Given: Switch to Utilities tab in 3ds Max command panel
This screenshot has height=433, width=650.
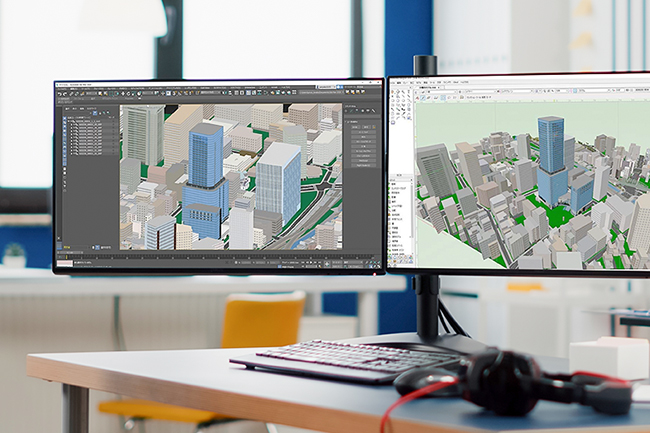Looking at the screenshot, I should tap(374, 111).
